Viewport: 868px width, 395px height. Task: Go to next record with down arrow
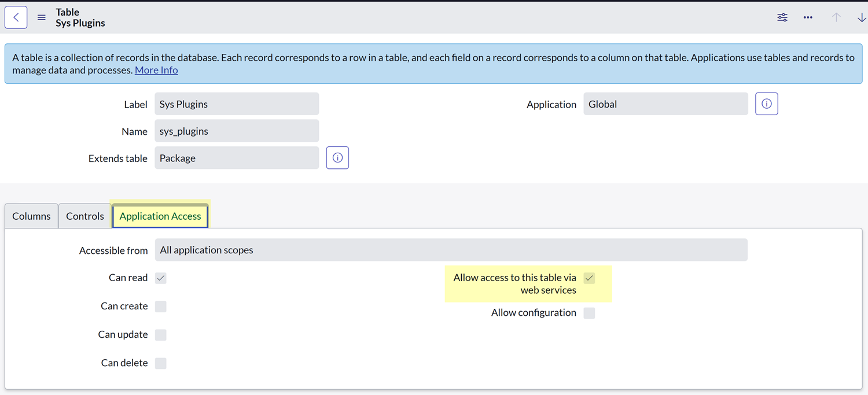click(861, 17)
